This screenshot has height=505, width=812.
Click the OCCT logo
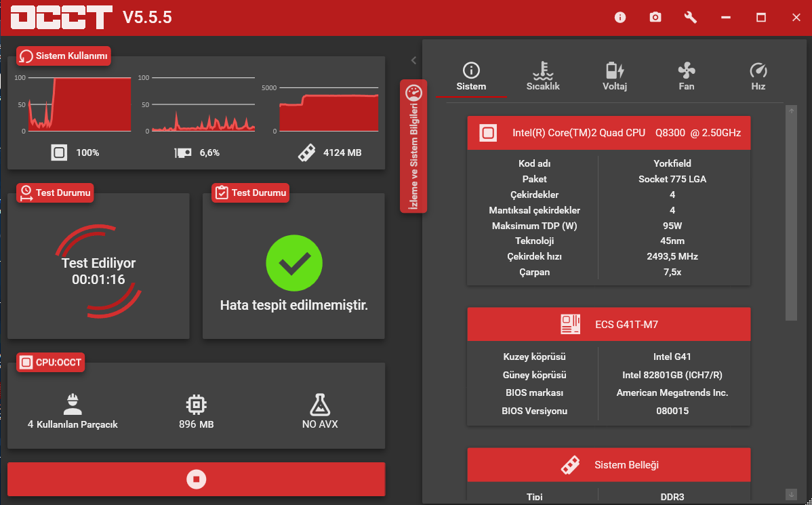point(61,17)
